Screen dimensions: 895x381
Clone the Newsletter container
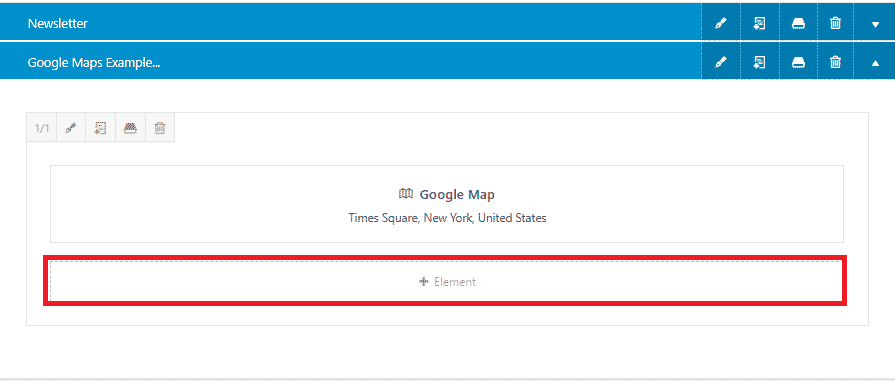[759, 23]
